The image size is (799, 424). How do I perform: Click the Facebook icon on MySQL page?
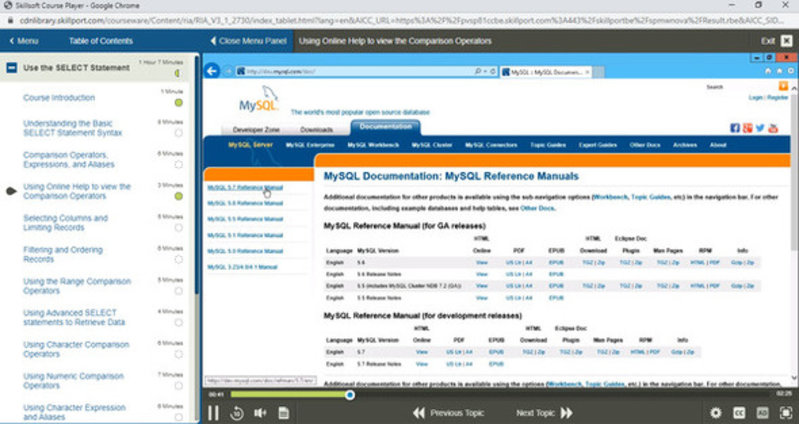[734, 128]
